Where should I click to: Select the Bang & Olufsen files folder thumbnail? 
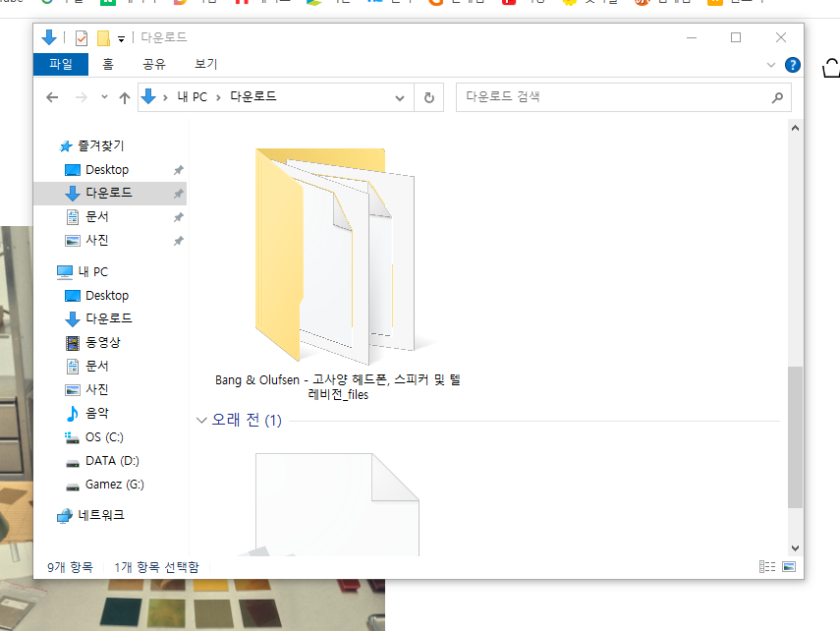(338, 257)
